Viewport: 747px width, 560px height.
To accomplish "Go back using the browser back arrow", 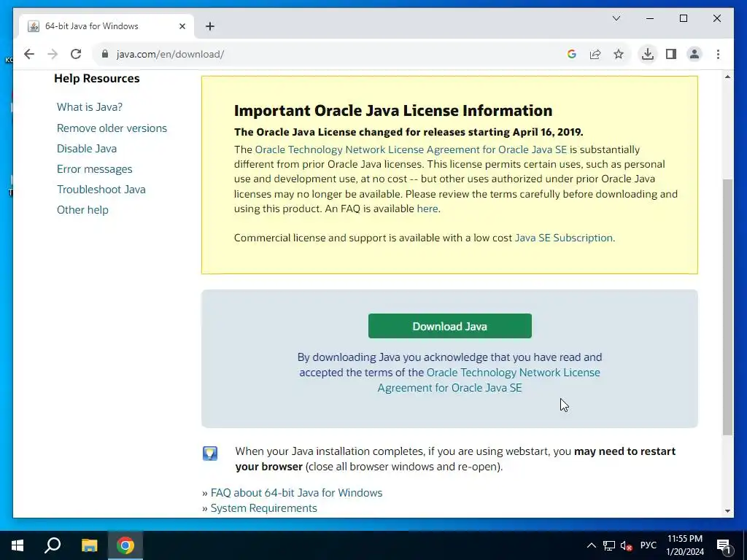I will (29, 54).
